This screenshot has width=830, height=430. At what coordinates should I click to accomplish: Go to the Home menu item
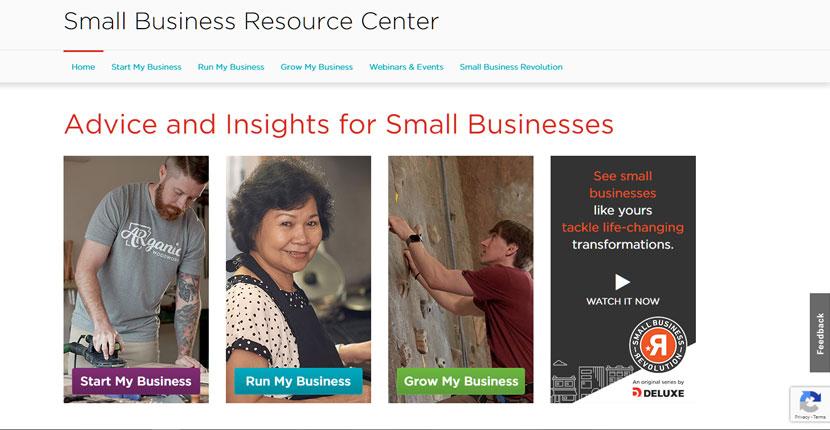83,67
